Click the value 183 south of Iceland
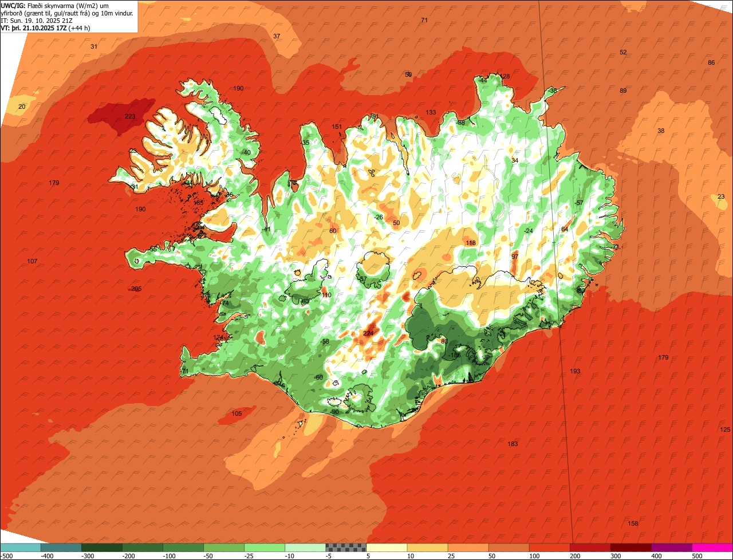 tap(513, 444)
